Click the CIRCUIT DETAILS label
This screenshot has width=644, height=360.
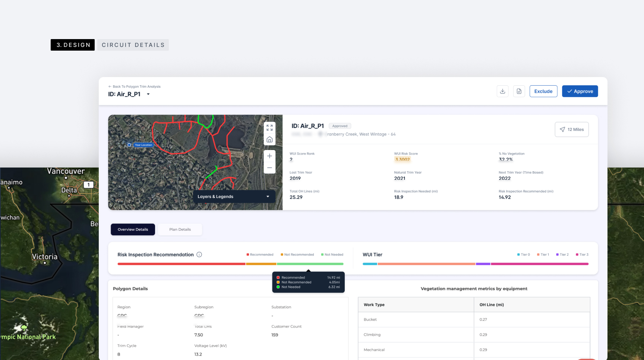(x=133, y=45)
